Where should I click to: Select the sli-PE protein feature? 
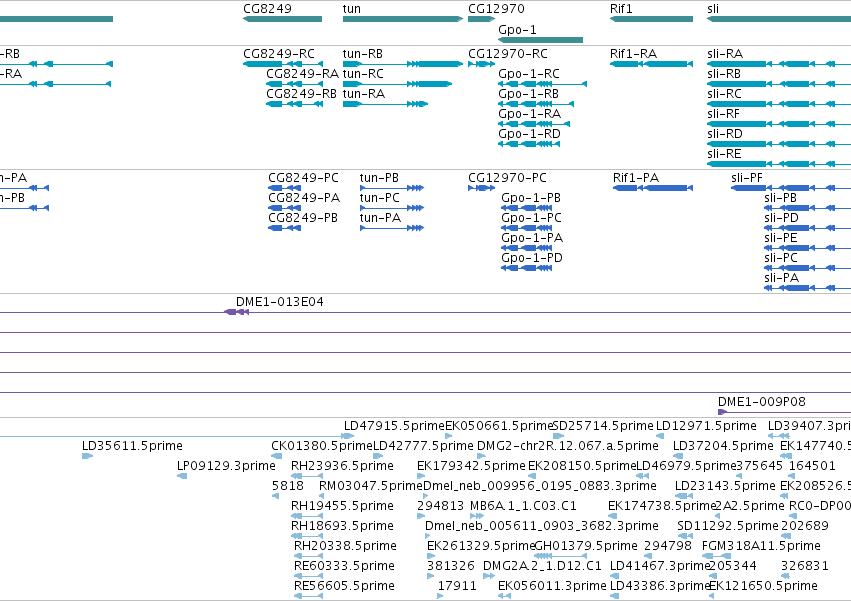[x=808, y=249]
